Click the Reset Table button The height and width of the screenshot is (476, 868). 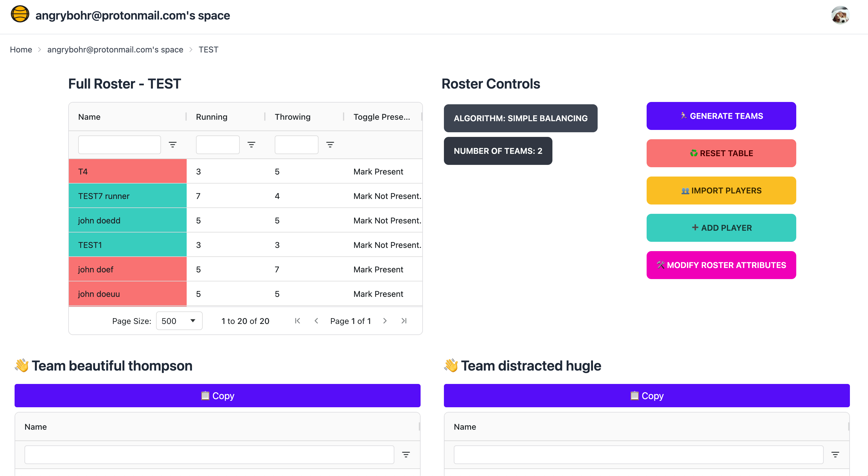(x=721, y=153)
